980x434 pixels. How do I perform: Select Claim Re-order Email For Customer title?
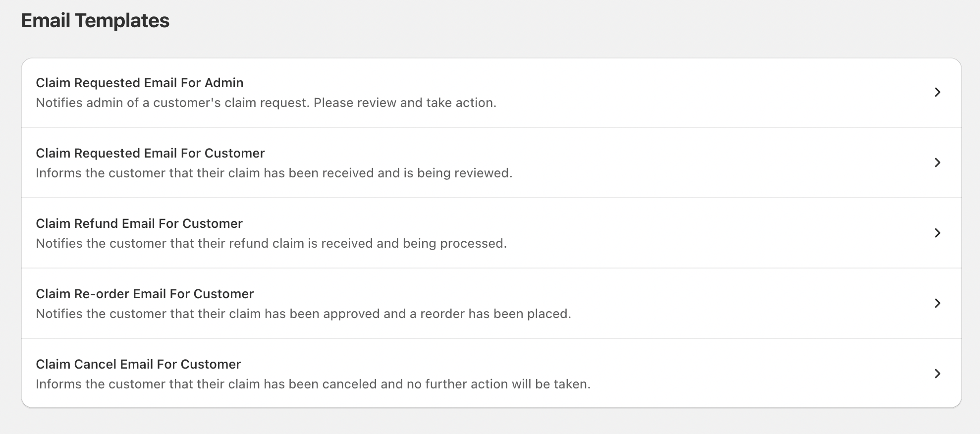coord(145,294)
